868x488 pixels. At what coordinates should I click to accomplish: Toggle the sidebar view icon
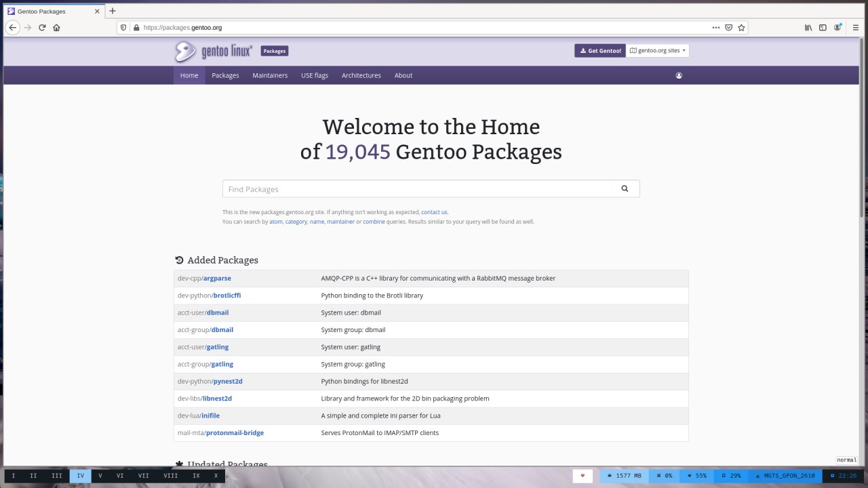[823, 28]
